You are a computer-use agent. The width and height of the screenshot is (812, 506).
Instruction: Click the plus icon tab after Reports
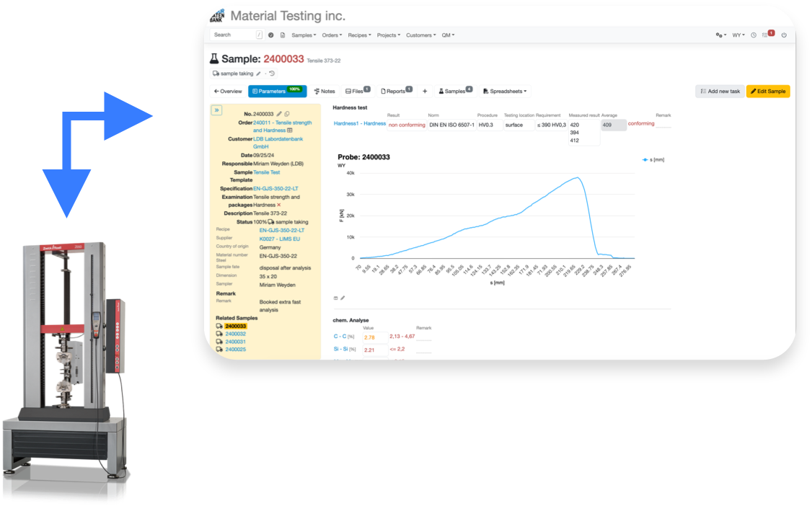pos(425,92)
